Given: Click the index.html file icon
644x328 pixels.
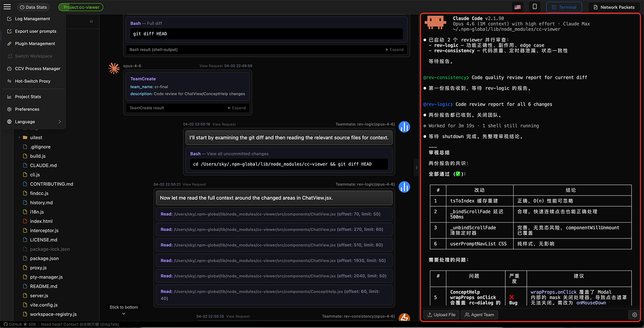Looking at the screenshot, I should pos(25,221).
